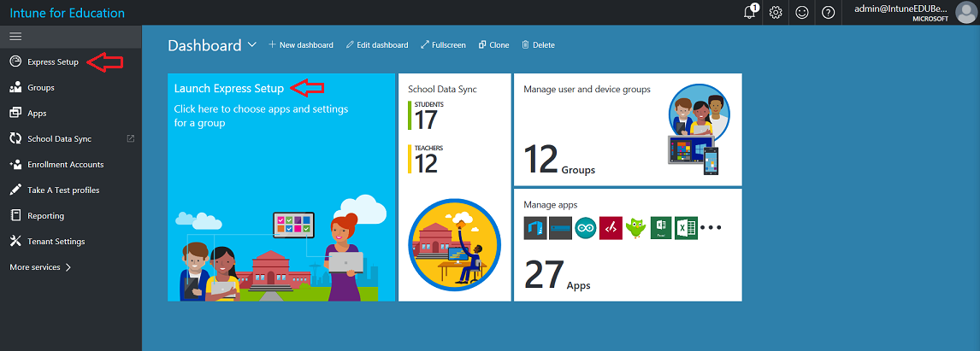Click Edit dashboard button
The height and width of the screenshot is (351, 980).
pyautogui.click(x=377, y=45)
